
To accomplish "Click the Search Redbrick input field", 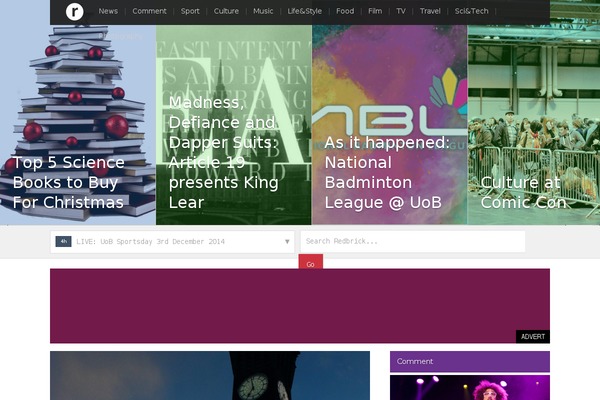I will 412,242.
